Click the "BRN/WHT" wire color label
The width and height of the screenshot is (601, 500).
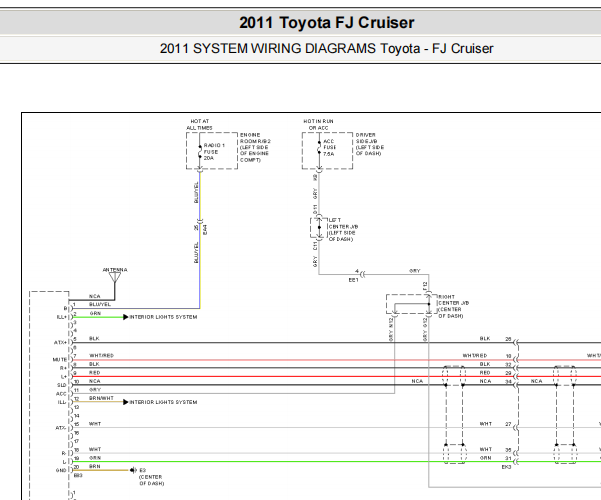pos(101,398)
